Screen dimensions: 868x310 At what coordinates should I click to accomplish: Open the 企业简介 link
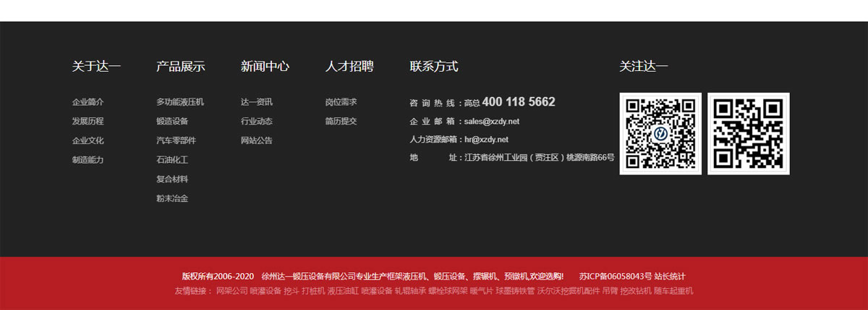[88, 102]
